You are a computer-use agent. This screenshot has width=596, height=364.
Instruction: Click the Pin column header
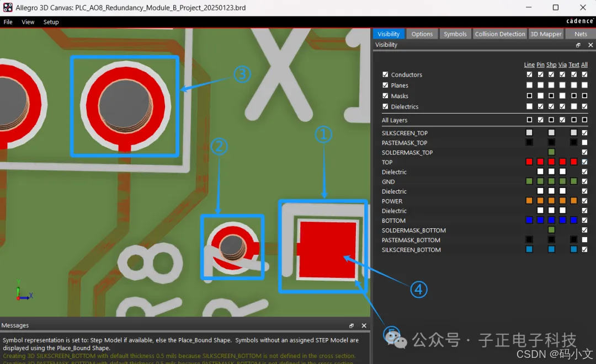[x=540, y=65]
